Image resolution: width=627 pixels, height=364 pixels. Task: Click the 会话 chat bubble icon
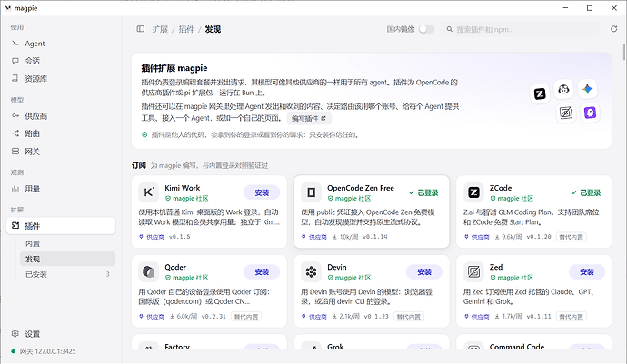tap(15, 61)
